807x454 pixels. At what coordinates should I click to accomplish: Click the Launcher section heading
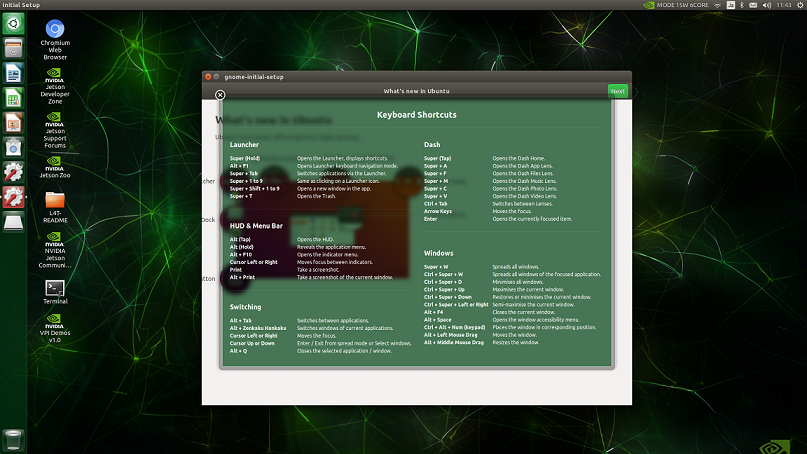click(244, 145)
